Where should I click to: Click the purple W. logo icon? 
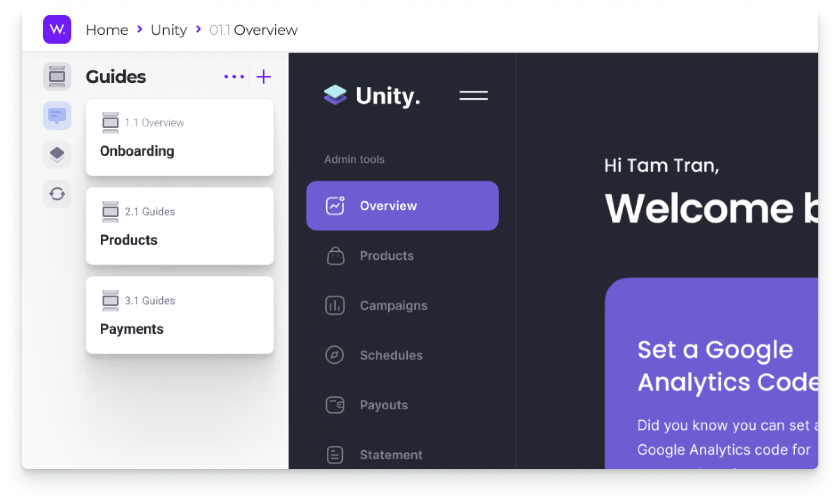point(57,29)
